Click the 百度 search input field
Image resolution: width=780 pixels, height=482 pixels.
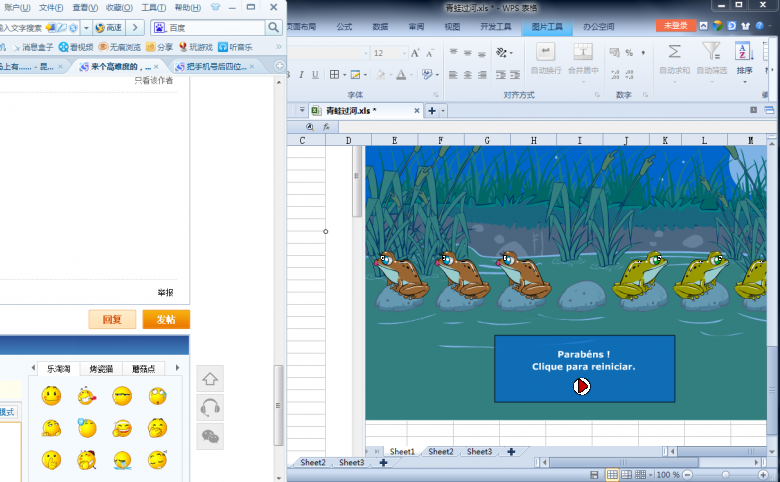pyautogui.click(x=215, y=28)
